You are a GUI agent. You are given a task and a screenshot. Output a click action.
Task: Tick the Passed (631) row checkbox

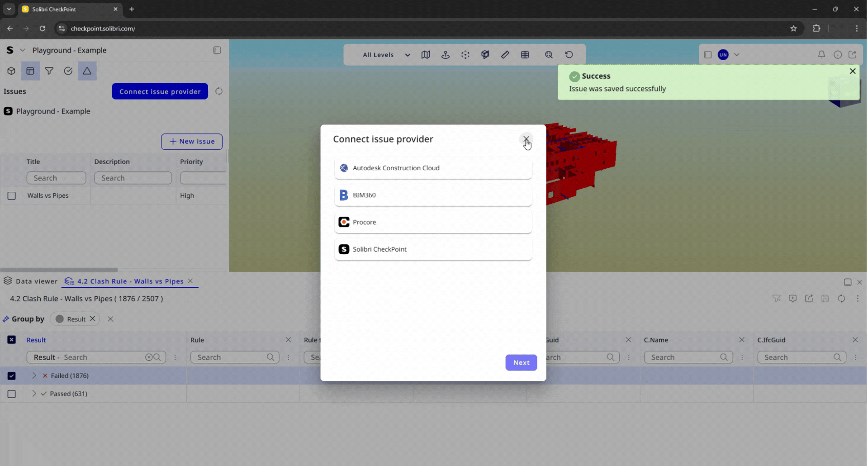click(x=12, y=394)
